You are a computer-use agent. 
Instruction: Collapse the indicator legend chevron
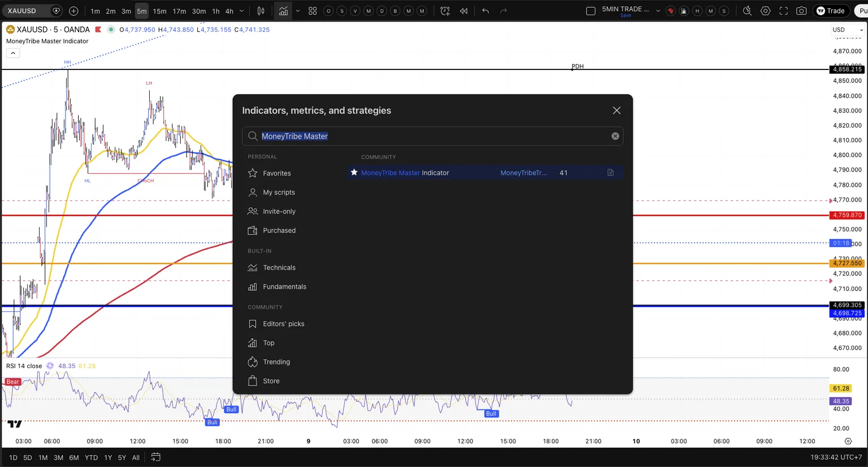pyautogui.click(x=13, y=53)
